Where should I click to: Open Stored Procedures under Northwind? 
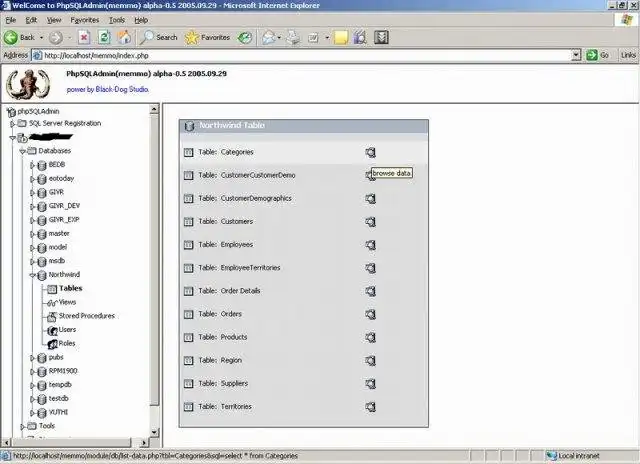(x=87, y=316)
